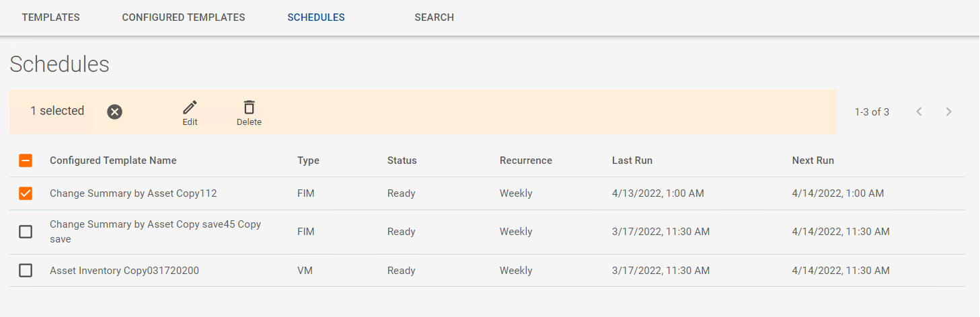Click the '1-3 of 3' pagination text

tap(872, 112)
